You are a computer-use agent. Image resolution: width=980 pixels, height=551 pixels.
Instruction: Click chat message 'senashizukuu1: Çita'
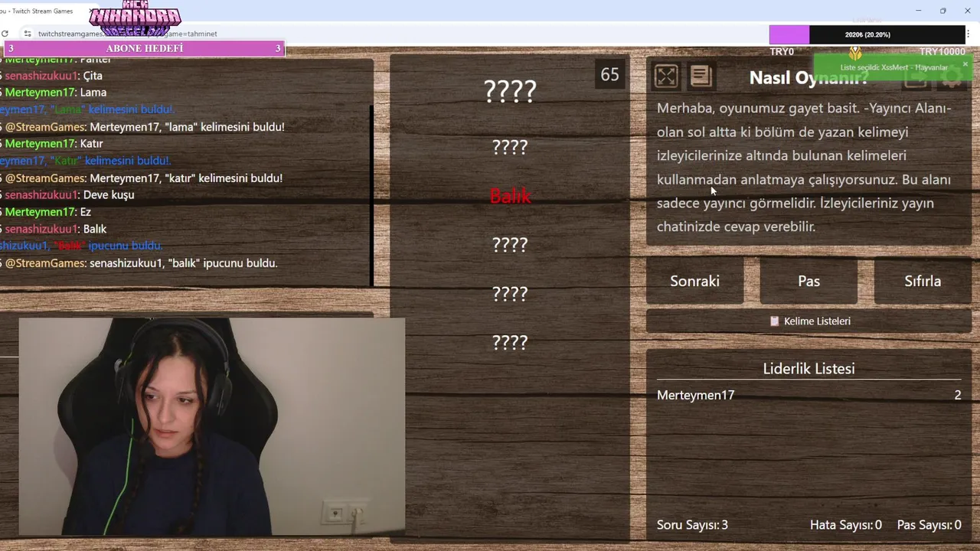[54, 76]
